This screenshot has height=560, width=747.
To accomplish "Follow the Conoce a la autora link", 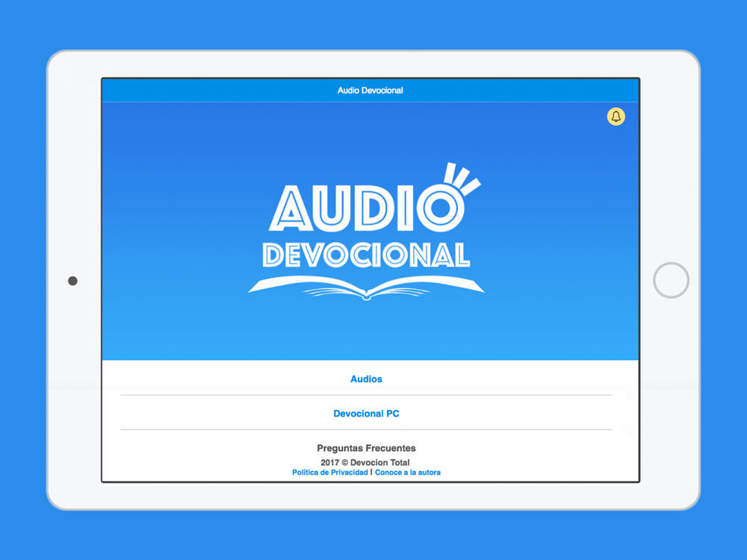I will [407, 473].
